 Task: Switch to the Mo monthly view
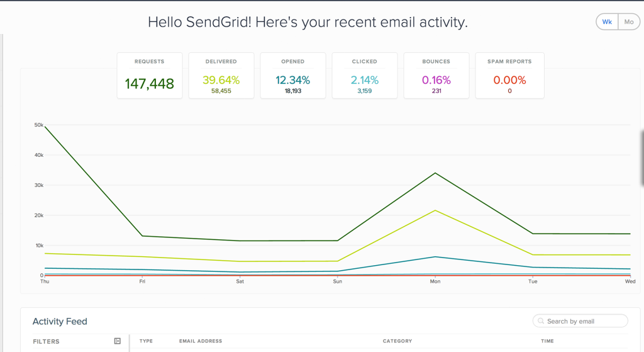tap(629, 22)
